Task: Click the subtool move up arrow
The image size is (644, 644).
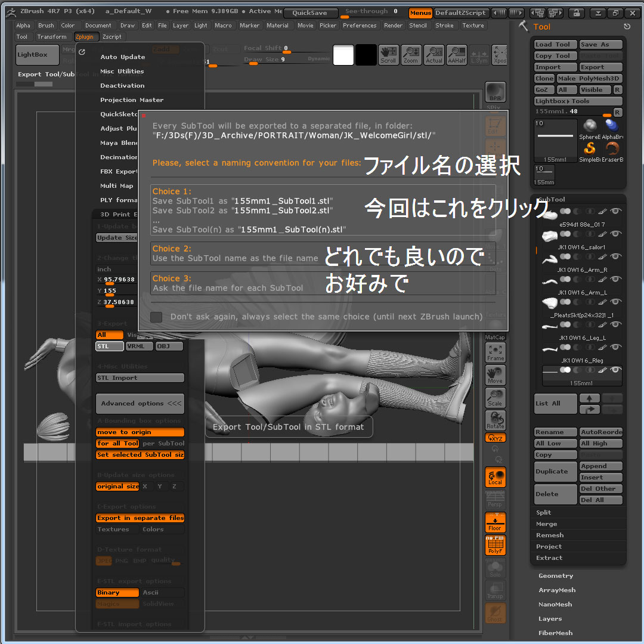Action: [x=590, y=398]
